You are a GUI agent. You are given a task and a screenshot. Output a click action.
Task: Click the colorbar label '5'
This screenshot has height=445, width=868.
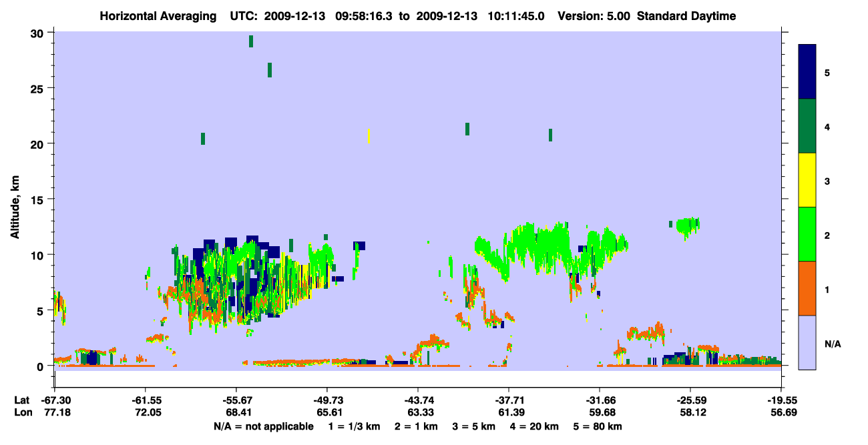click(827, 73)
